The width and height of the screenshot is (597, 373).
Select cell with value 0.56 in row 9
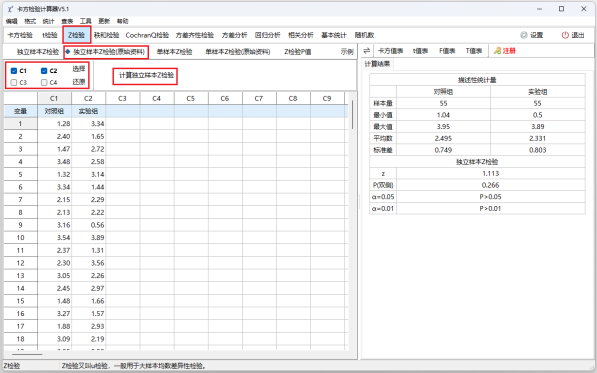pyautogui.click(x=89, y=225)
